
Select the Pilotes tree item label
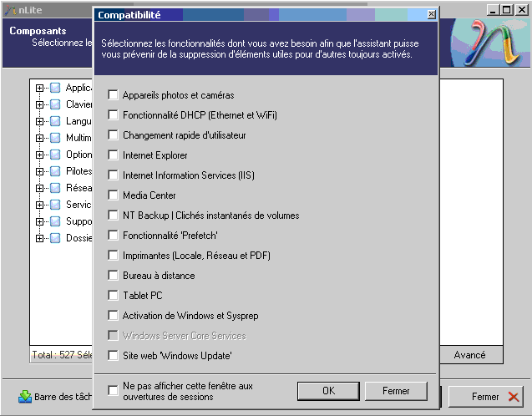pyautogui.click(x=79, y=171)
